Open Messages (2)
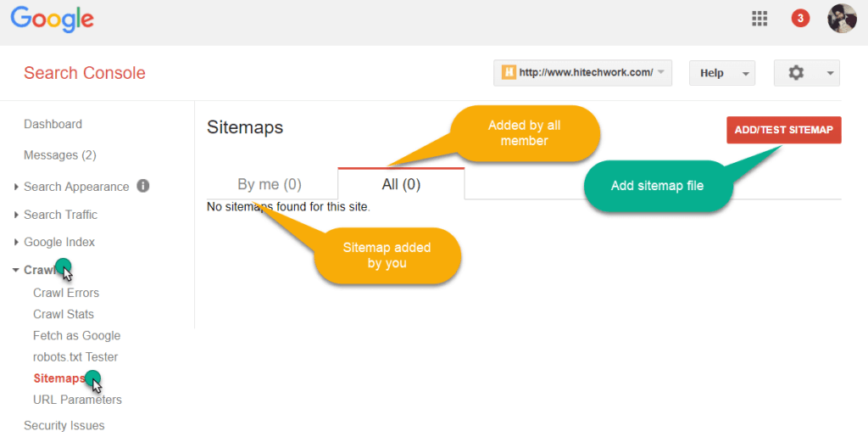Viewport: 868px width, 437px height. tap(60, 155)
